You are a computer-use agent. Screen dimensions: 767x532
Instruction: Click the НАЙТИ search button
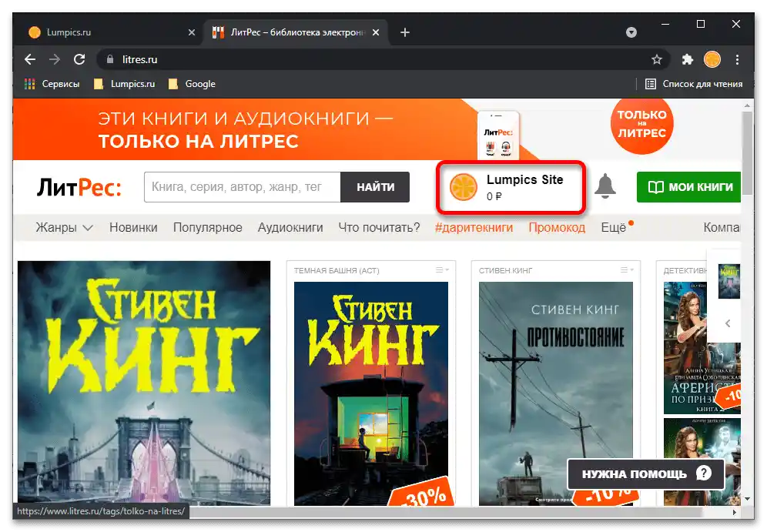click(x=375, y=187)
